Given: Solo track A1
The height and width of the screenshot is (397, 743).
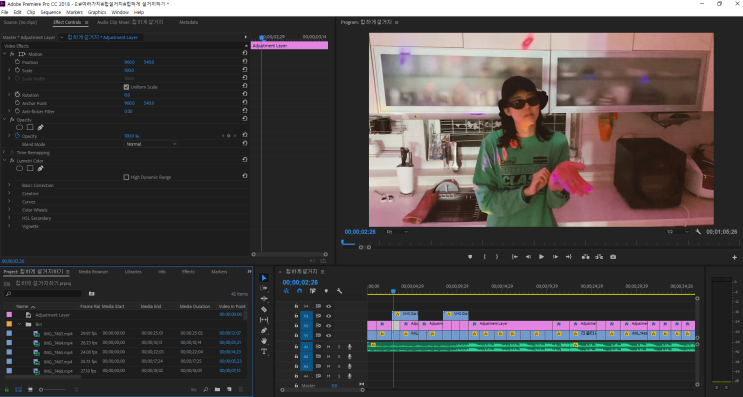Looking at the screenshot, I should coord(339,347).
